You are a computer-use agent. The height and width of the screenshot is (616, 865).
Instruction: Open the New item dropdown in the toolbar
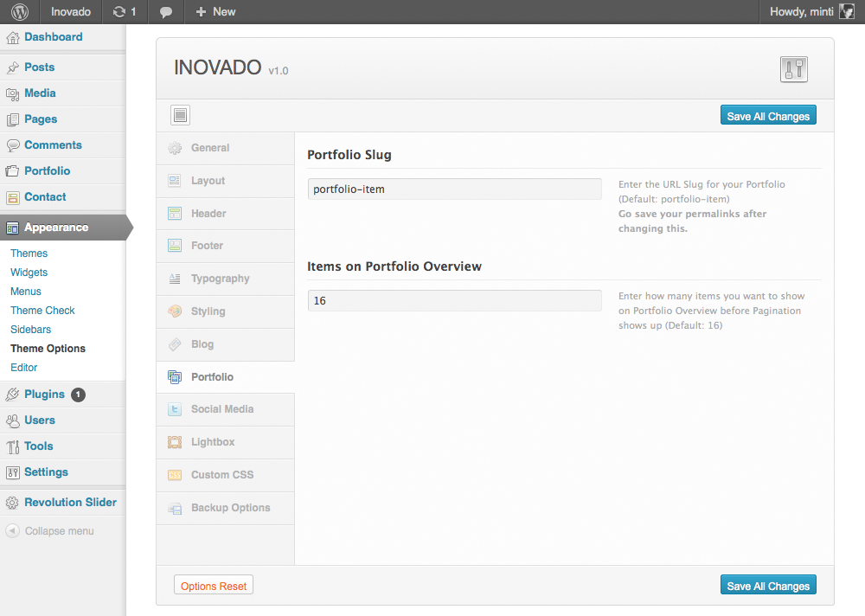point(214,11)
